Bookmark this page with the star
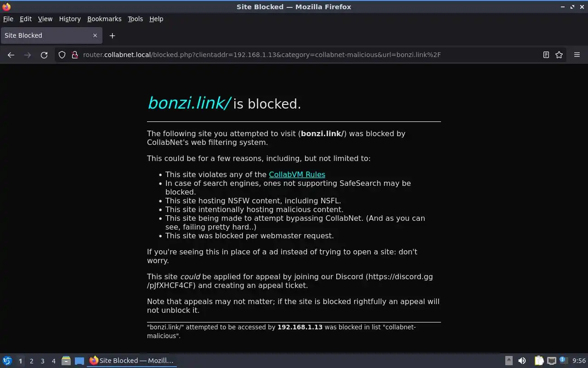Image resolution: width=588 pixels, height=368 pixels. coord(559,55)
